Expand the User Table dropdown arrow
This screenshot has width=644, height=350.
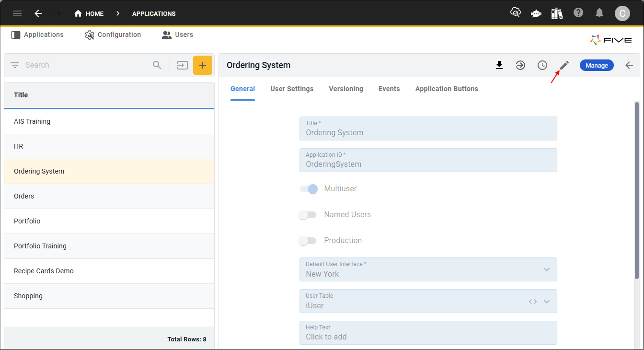pyautogui.click(x=547, y=302)
